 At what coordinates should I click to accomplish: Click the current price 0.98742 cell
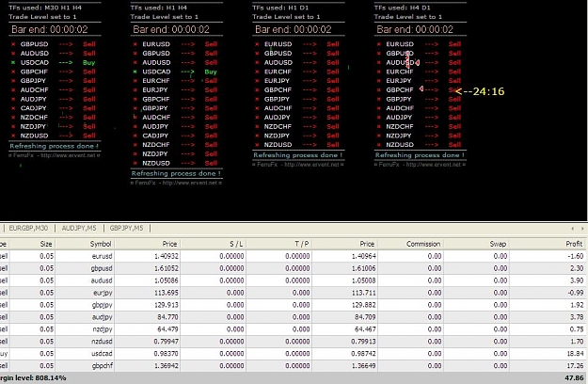click(x=364, y=354)
